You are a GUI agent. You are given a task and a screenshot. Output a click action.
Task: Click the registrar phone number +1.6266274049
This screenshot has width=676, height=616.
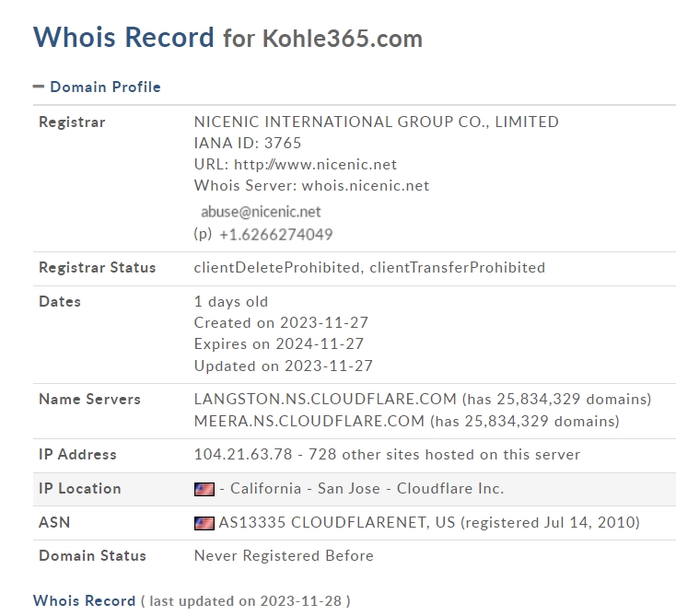(276, 235)
